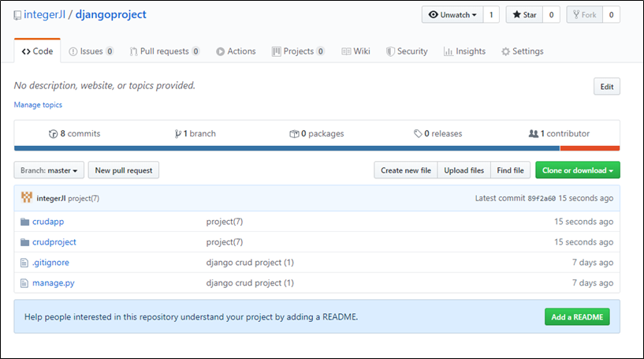644x359 pixels.
Task: Open the Unwatch dropdown
Action: coord(452,15)
